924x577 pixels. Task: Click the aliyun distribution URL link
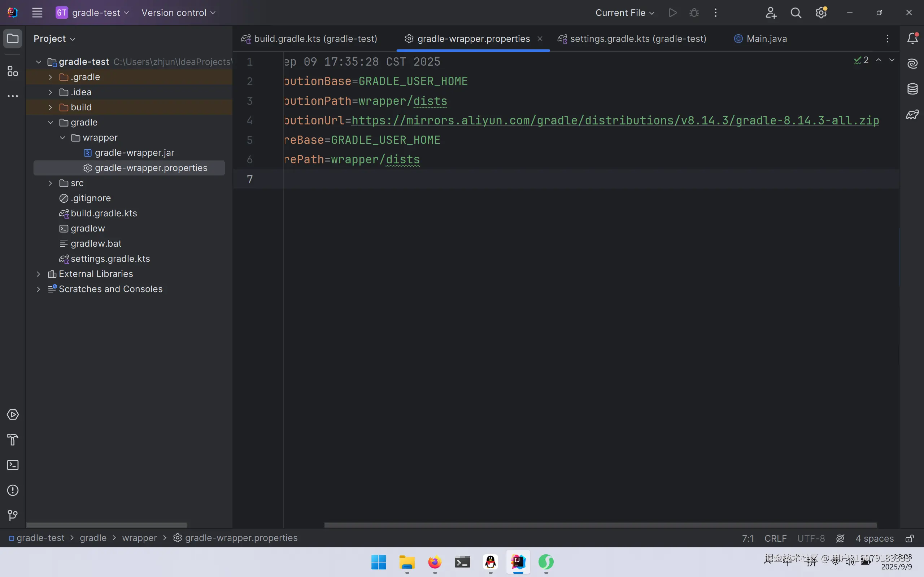(x=615, y=120)
